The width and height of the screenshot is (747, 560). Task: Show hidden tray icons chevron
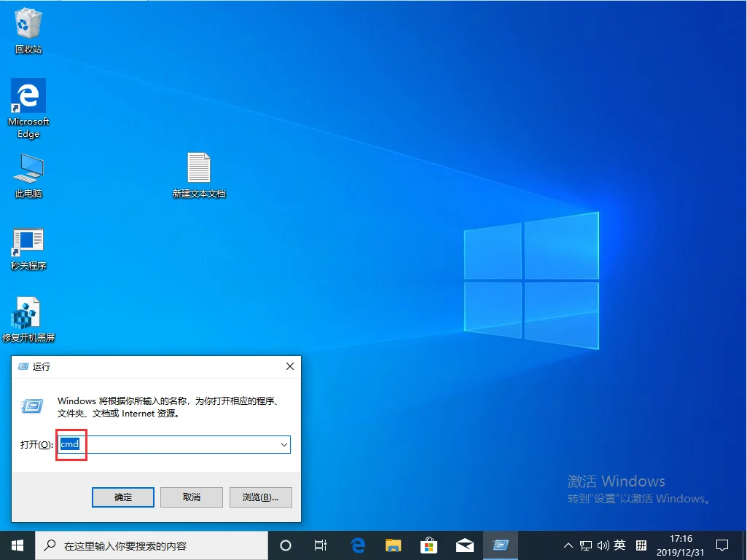click(568, 545)
